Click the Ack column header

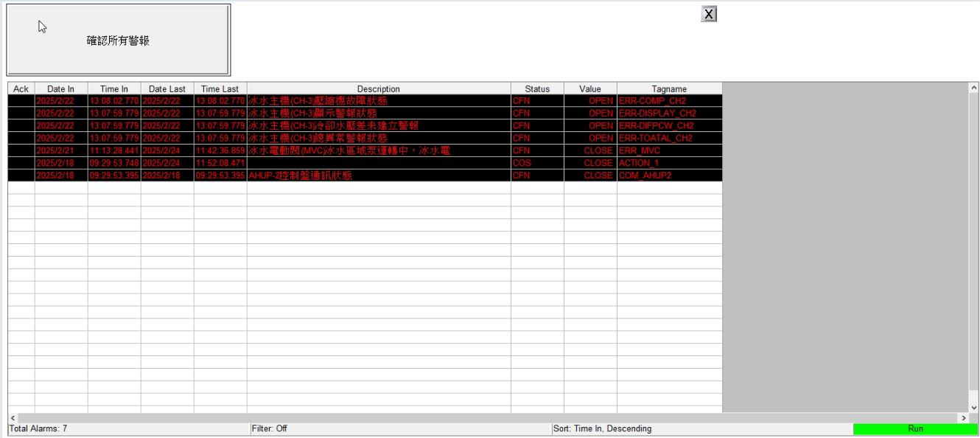pos(21,89)
